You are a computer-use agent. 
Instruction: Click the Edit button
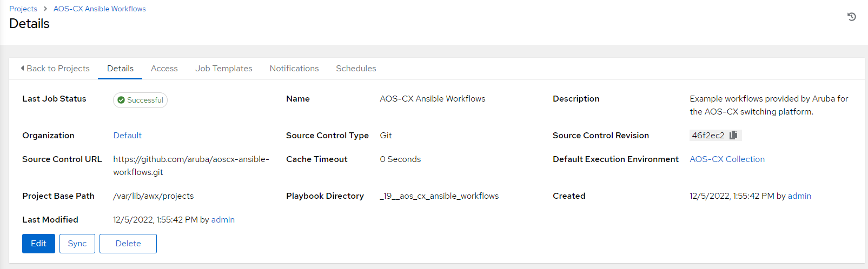(x=38, y=244)
